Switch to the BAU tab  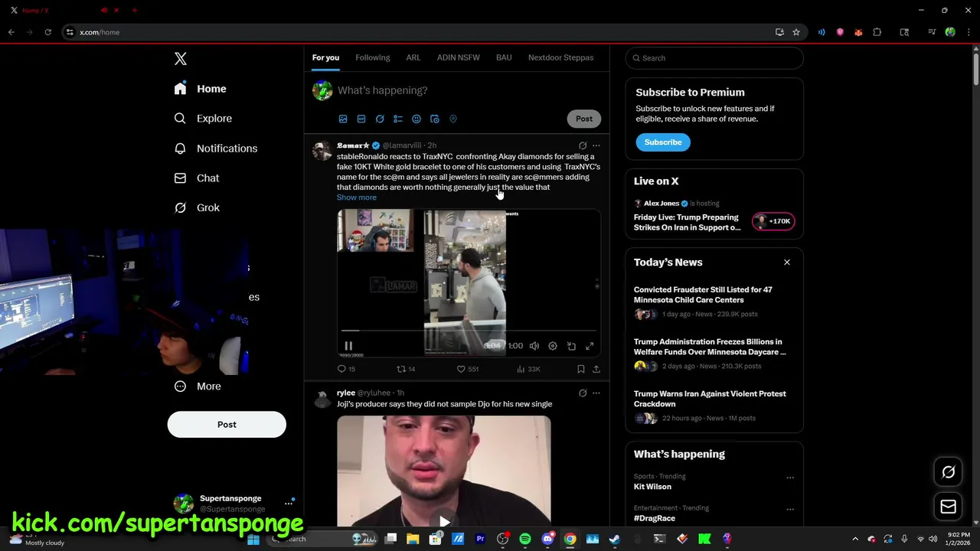tap(504, 57)
